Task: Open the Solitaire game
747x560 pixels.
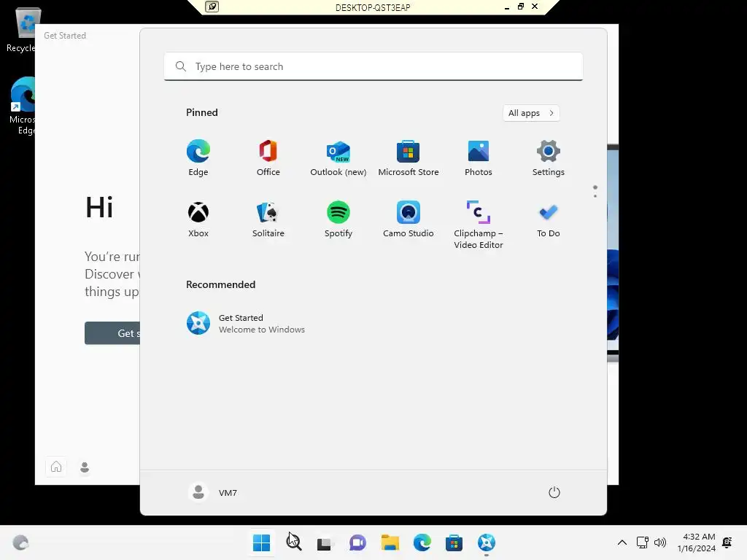Action: 268,219
